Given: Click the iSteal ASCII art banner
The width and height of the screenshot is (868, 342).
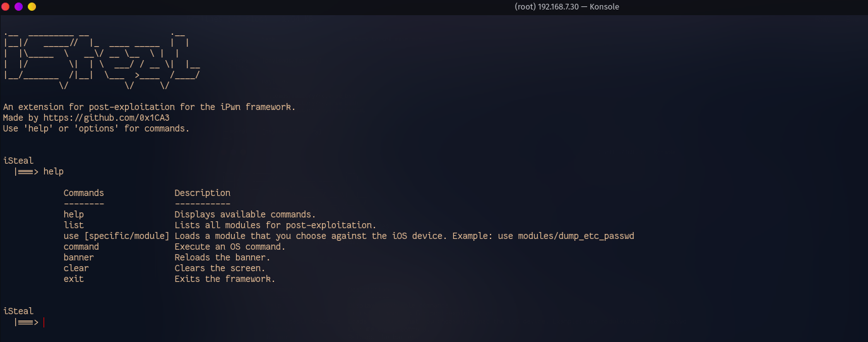Looking at the screenshot, I should [102, 59].
